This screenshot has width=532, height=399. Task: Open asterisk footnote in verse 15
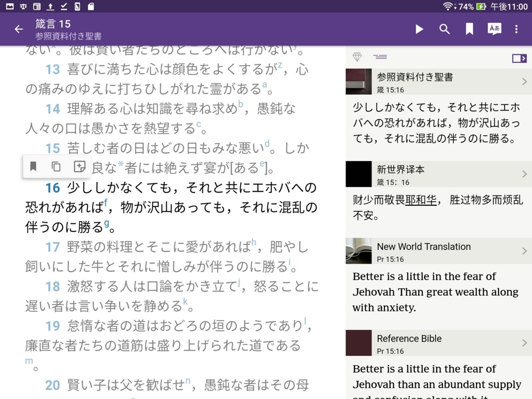pyautogui.click(x=121, y=165)
